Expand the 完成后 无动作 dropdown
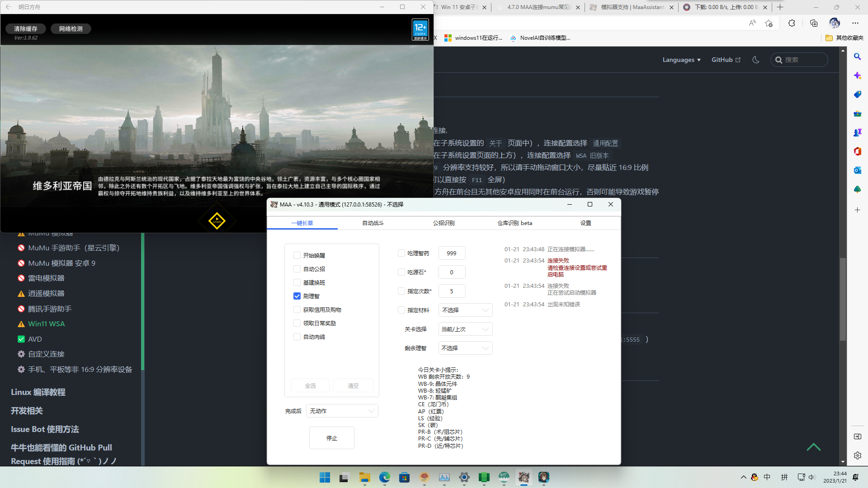 click(x=342, y=411)
